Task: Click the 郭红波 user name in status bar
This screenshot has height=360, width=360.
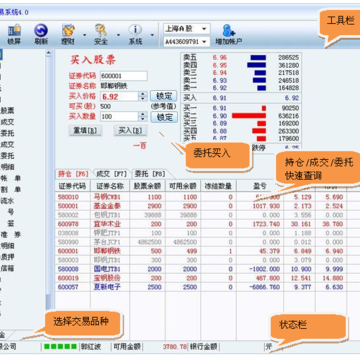Action: pyautogui.click(x=91, y=347)
